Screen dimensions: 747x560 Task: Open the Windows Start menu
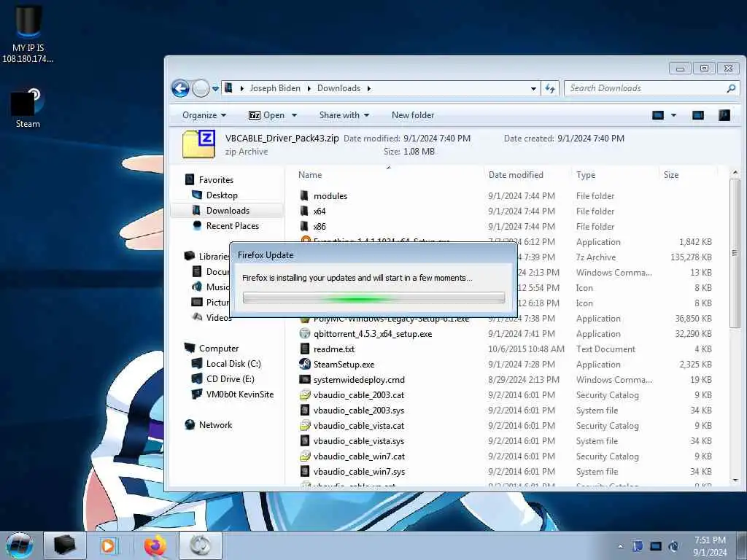[x=19, y=545]
